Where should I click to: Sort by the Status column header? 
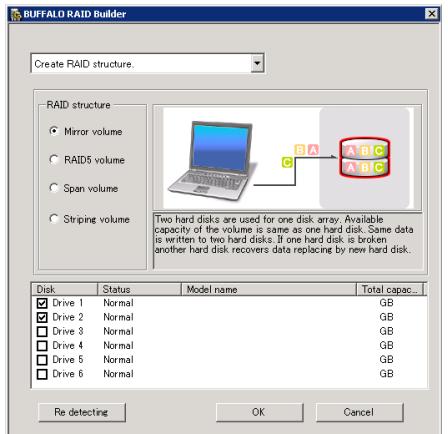pos(139,289)
